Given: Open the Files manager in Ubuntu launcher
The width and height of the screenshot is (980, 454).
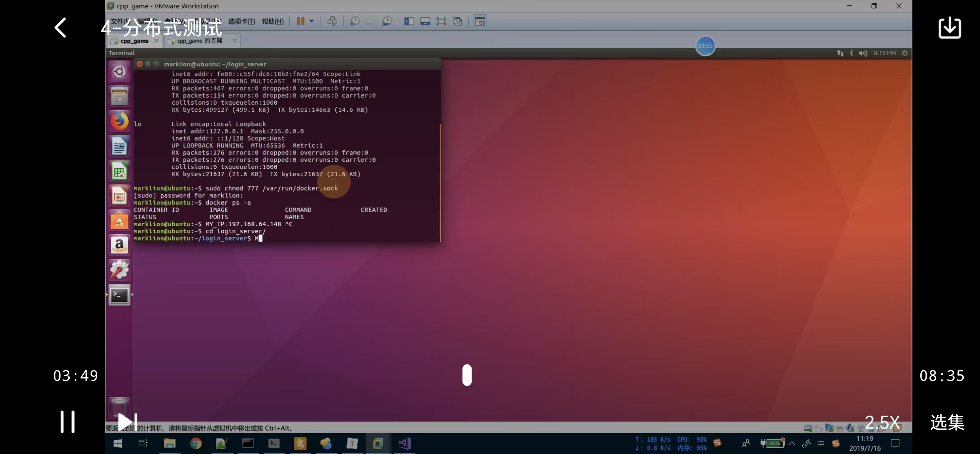Looking at the screenshot, I should coord(119,96).
